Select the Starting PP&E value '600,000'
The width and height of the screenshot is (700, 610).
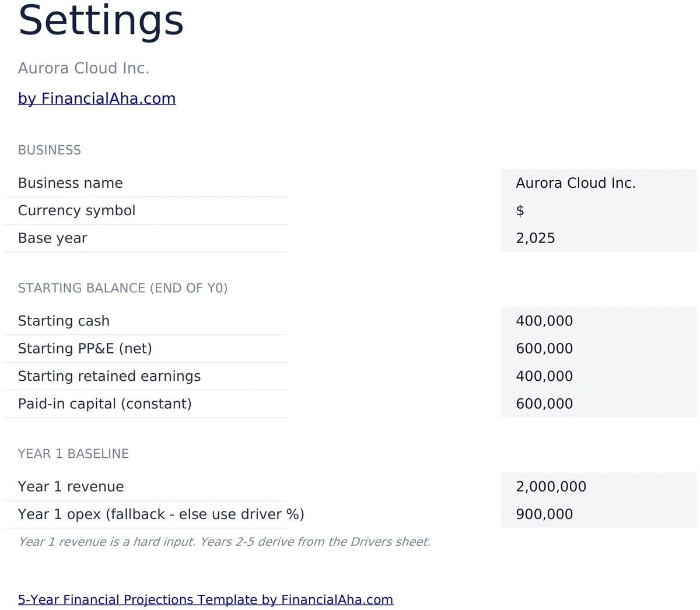pos(598,349)
